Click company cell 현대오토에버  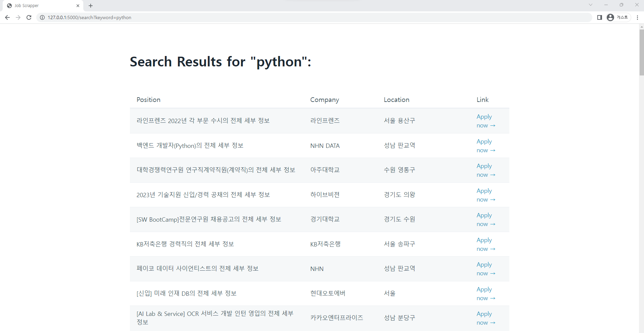pos(328,293)
